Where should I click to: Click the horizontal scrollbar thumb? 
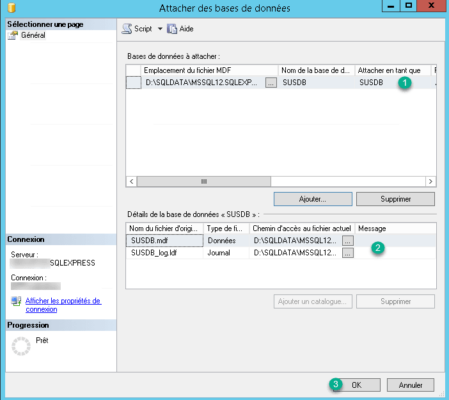tap(204, 181)
